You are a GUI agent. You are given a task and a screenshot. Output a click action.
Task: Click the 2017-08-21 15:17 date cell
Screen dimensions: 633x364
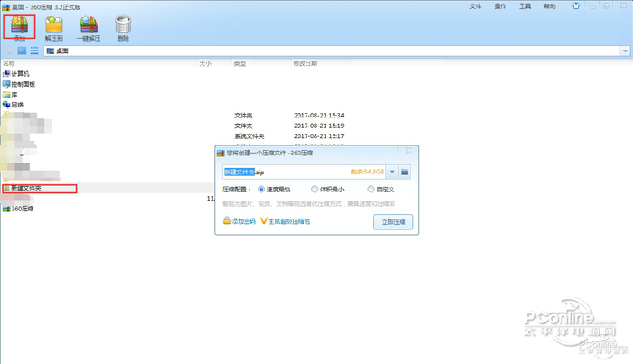tap(319, 136)
